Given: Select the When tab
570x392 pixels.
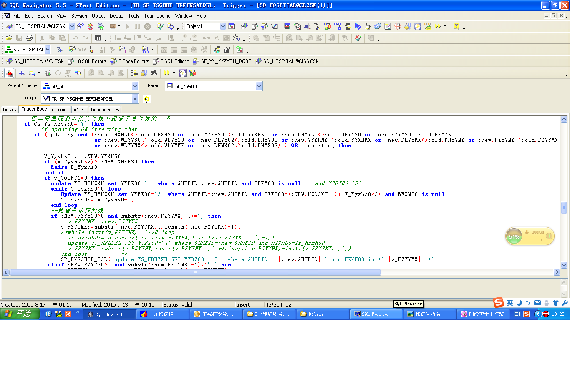Looking at the screenshot, I should coord(79,110).
